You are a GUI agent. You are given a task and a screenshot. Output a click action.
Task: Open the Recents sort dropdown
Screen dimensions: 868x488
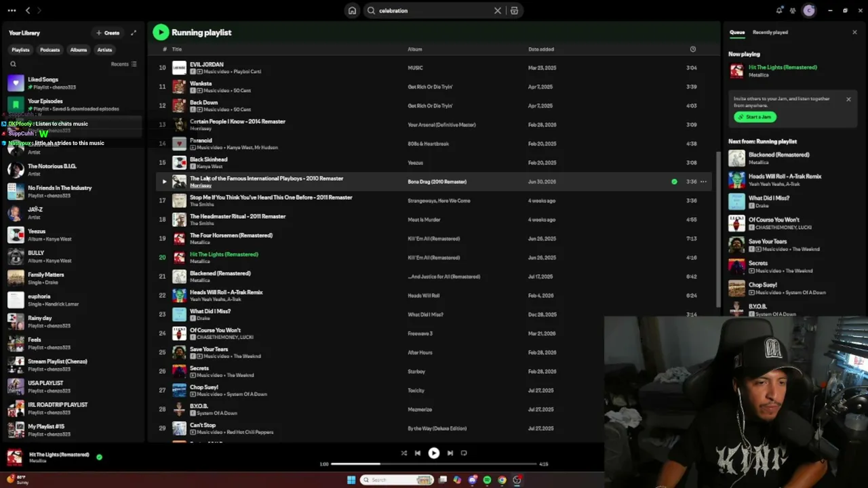124,64
